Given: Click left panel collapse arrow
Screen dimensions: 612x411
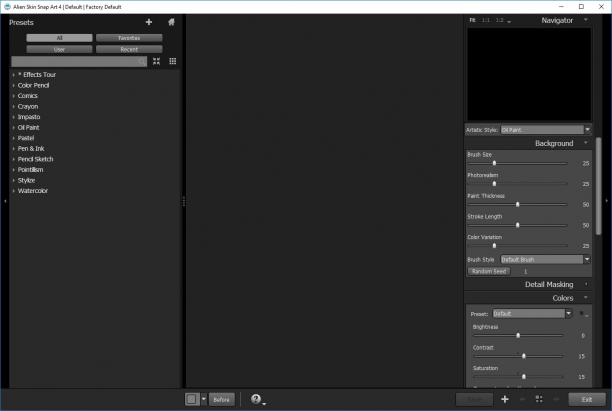Looking at the screenshot, I should click(5, 201).
